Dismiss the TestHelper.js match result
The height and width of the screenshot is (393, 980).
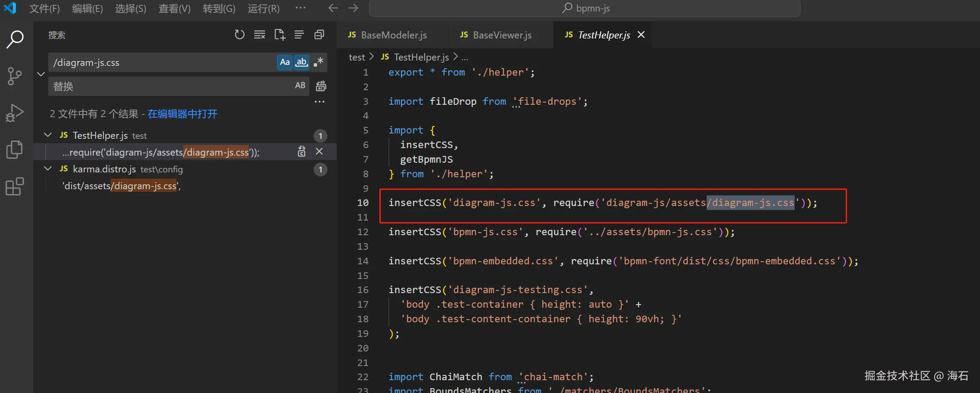click(x=319, y=152)
